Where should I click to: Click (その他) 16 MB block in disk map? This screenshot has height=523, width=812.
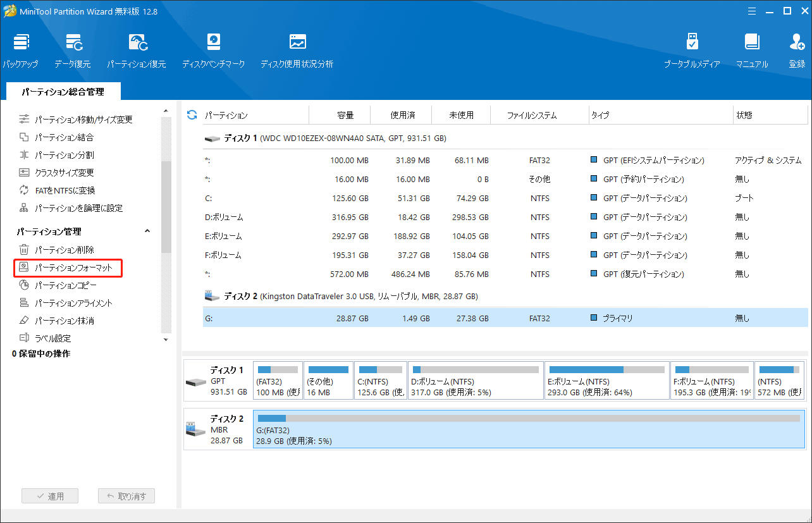point(328,381)
